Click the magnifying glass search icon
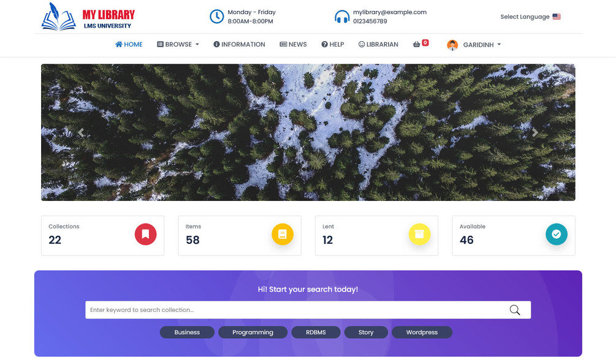The width and height of the screenshot is (616, 364). coord(515,310)
